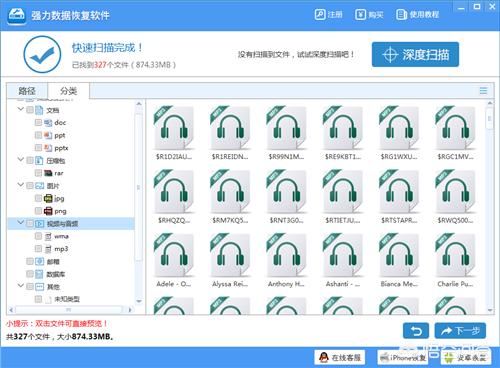Select the 其他 category row
The image size is (500, 368).
(71, 287)
